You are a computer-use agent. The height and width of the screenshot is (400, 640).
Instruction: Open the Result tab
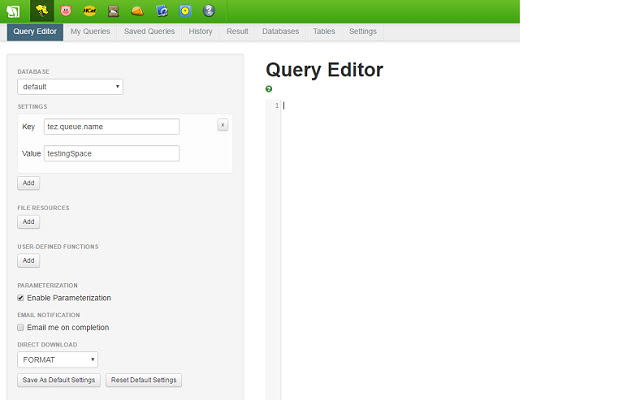[x=238, y=31]
